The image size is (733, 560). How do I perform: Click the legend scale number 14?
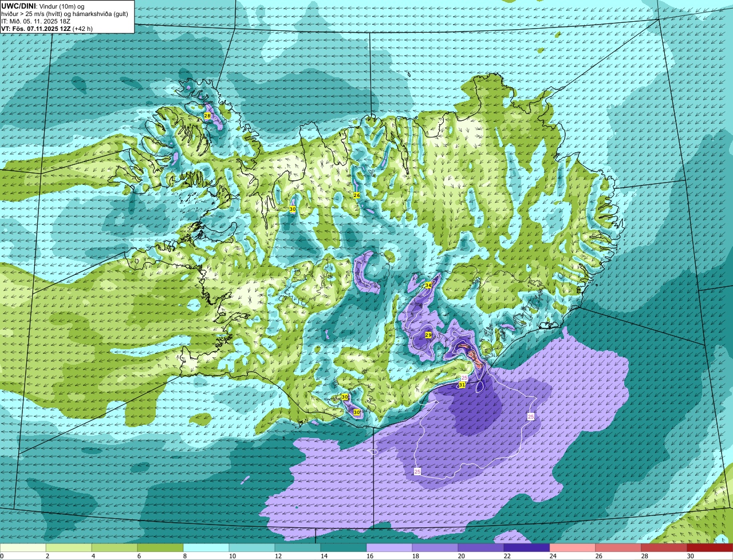click(x=324, y=556)
